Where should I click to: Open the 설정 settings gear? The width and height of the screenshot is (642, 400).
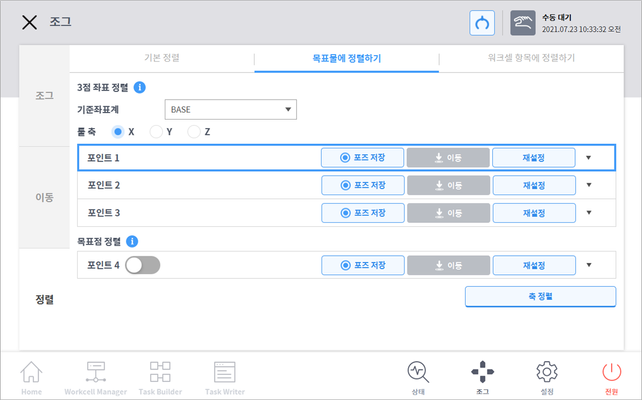(546, 375)
